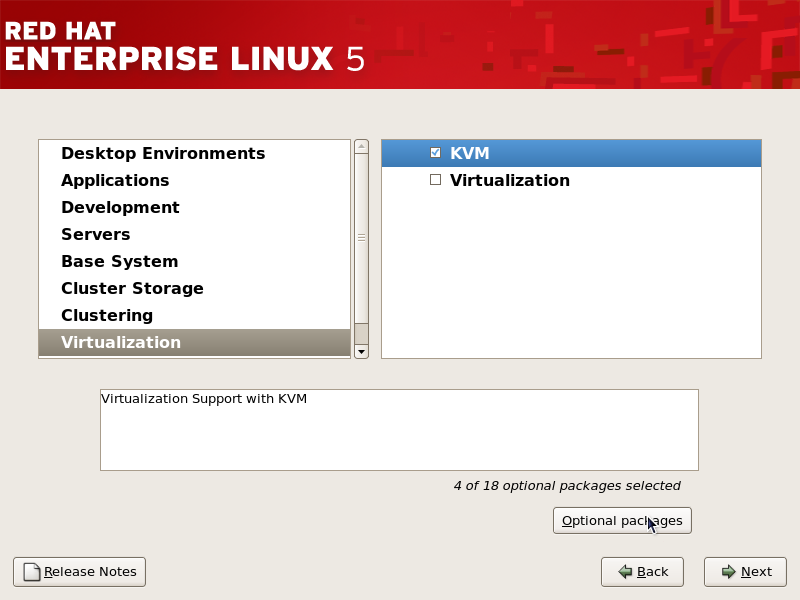Uncheck the KVM package group
Viewport: 800px width, 600px height.
point(435,152)
